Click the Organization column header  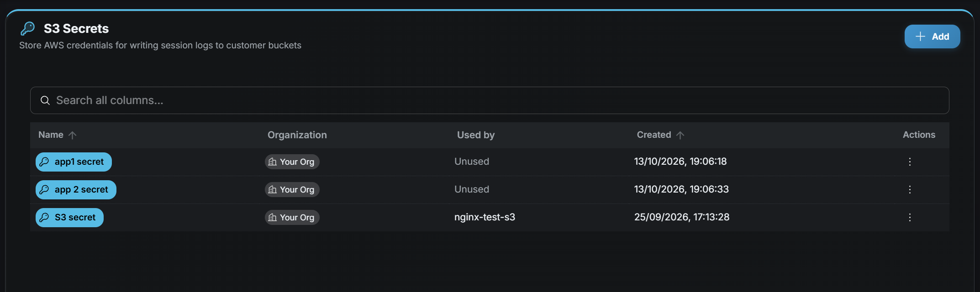[x=297, y=135]
